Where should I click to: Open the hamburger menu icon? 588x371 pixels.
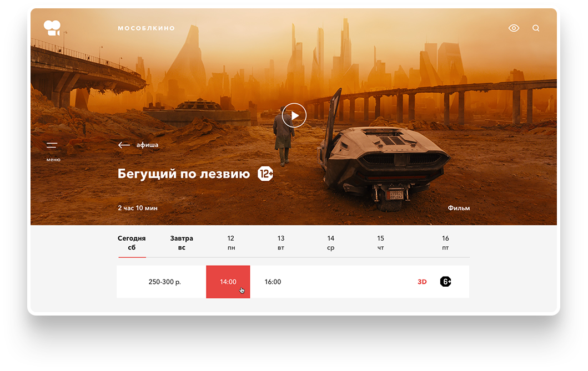pos(52,145)
